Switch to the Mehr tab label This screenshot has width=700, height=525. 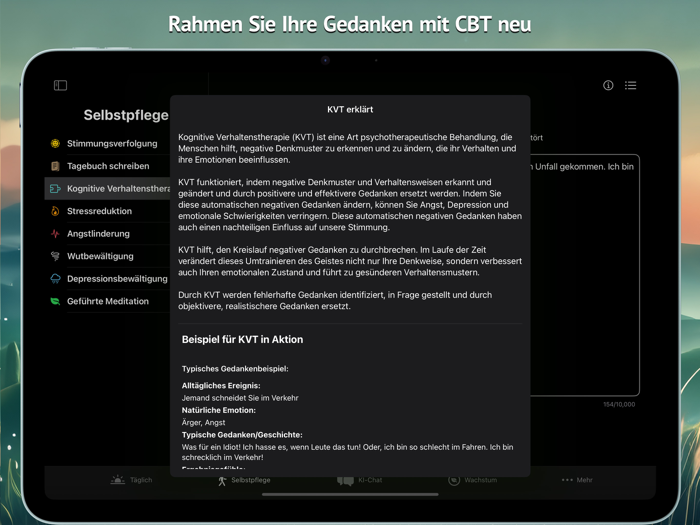tap(584, 480)
